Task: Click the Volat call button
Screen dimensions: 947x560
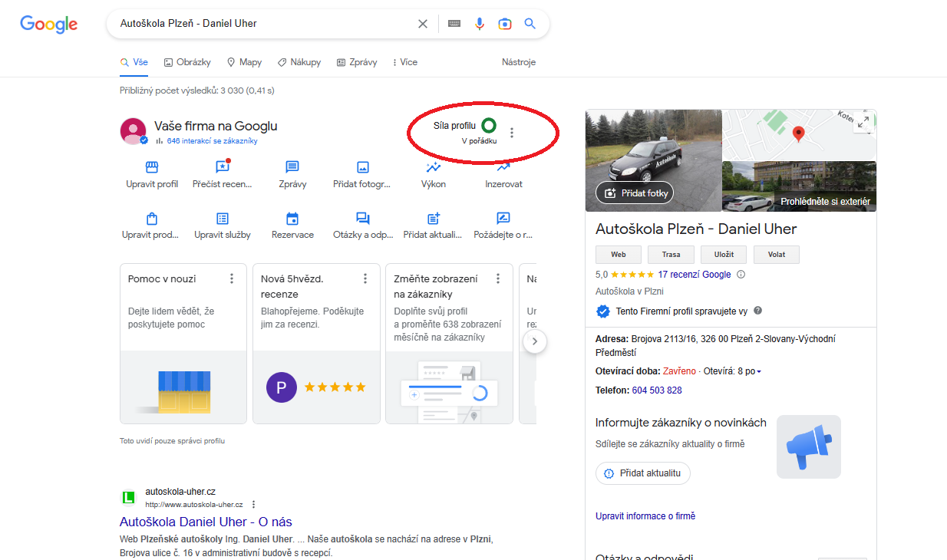Action: tap(777, 255)
